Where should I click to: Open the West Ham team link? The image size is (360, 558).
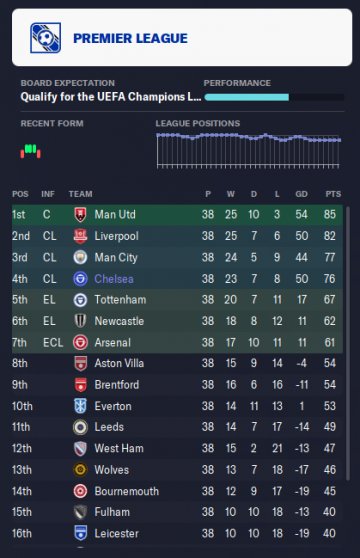[x=119, y=448]
